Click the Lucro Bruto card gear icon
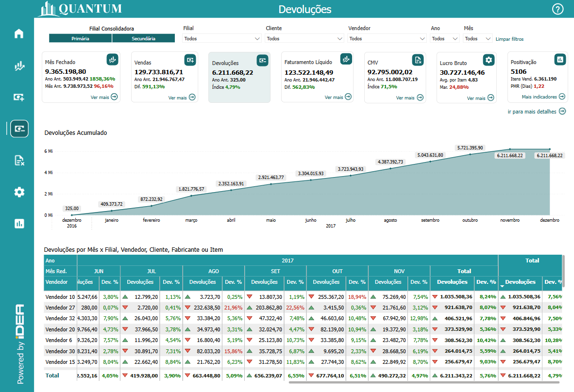 coord(489,60)
